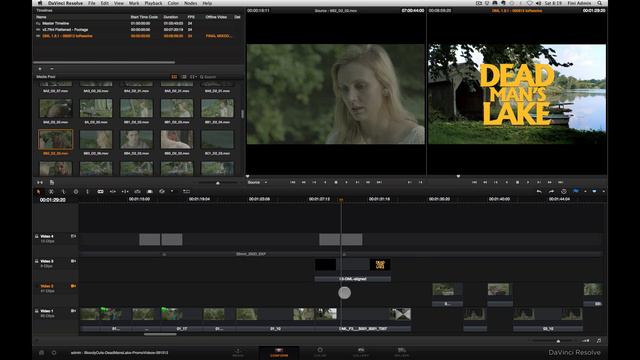The width and height of the screenshot is (640, 360).
Task: Open the Help menu
Action: click(207, 3)
